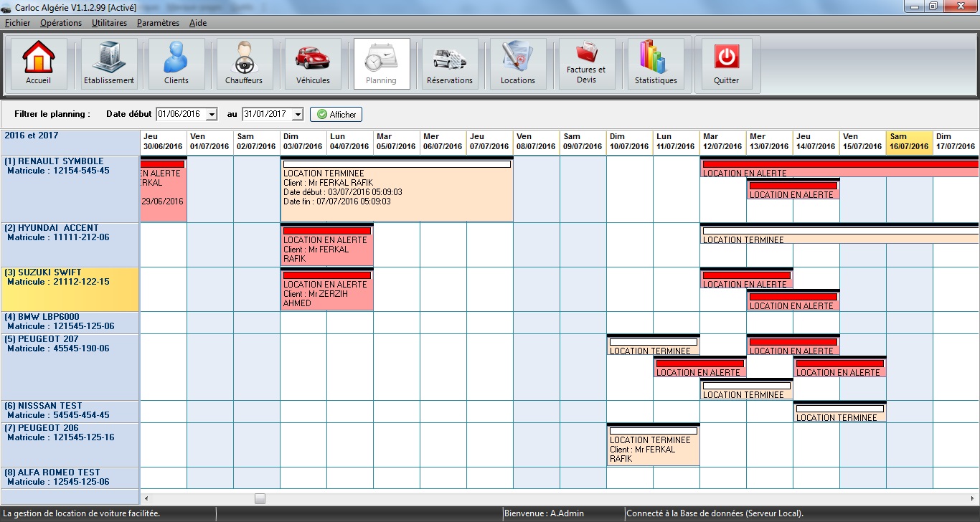Viewport: 980px width, 522px height.
Task: Open the Opérations menu
Action: point(61,22)
